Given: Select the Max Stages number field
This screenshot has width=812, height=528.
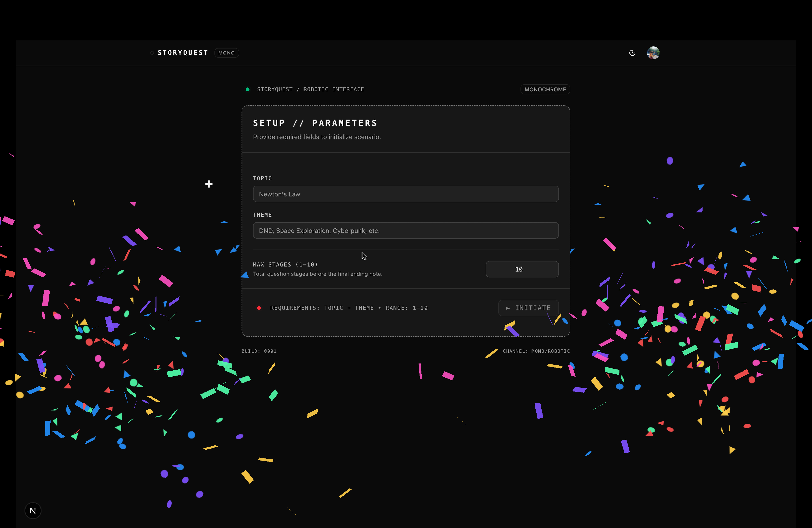Looking at the screenshot, I should [x=522, y=269].
